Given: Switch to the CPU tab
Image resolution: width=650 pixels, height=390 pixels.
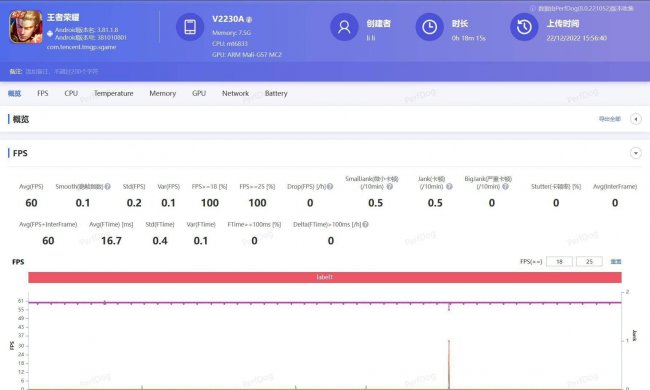Looking at the screenshot, I should point(71,93).
